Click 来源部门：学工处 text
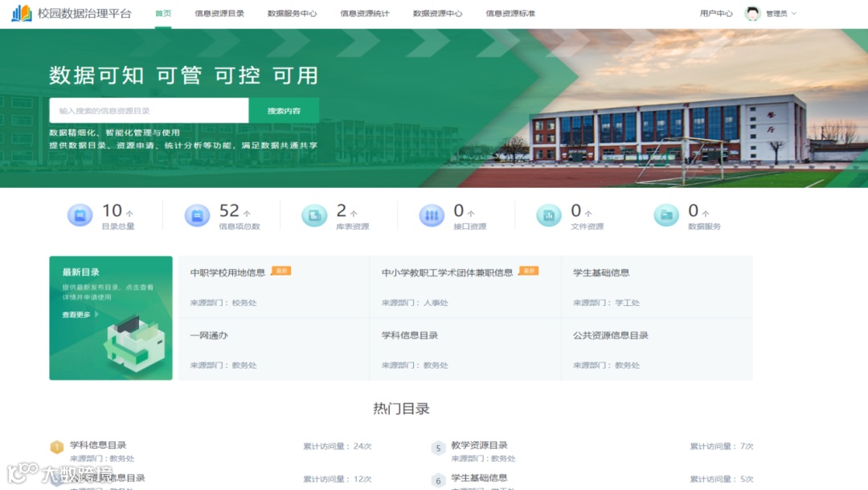The image size is (868, 490). pos(606,303)
